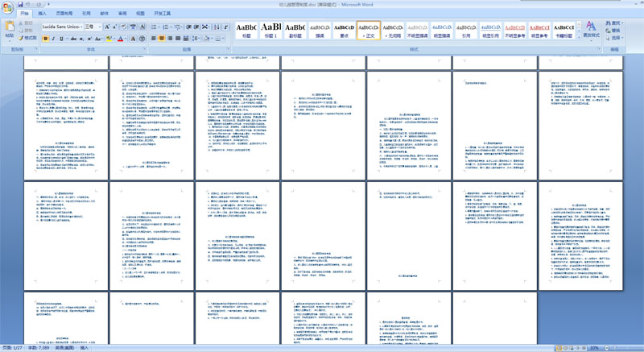Toggle character border A
644x352 pixels.
point(142,27)
